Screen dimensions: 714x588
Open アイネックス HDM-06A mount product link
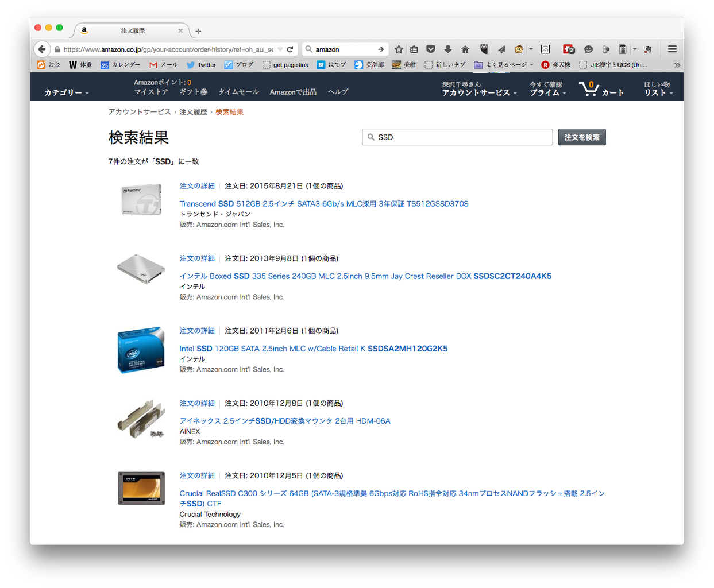tap(285, 421)
